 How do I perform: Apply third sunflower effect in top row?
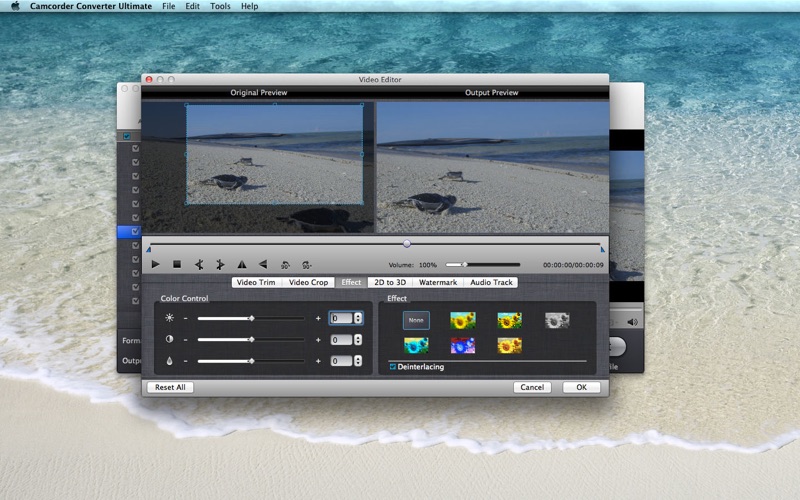509,320
